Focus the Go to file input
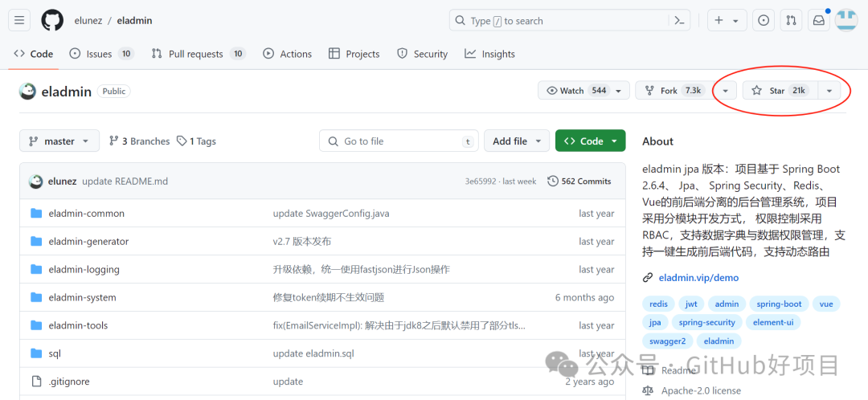The image size is (868, 400). (399, 141)
